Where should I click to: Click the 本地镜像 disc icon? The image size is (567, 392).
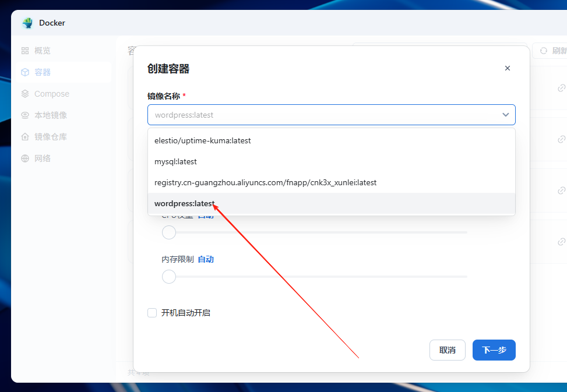25,115
